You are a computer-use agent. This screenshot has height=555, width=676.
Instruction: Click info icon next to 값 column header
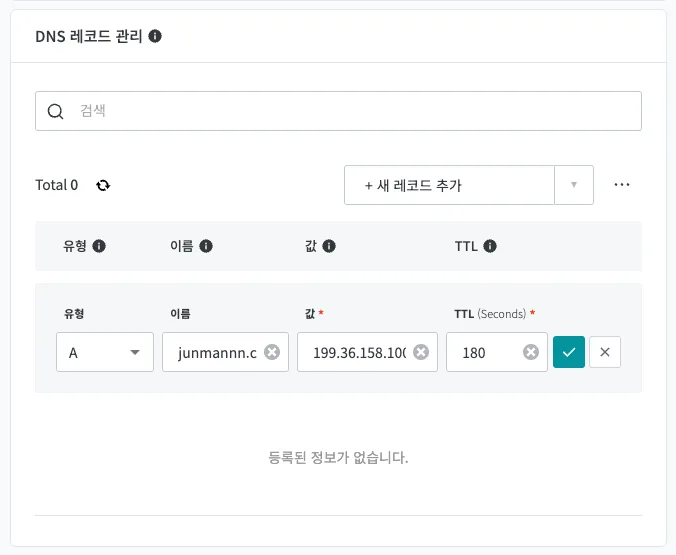click(329, 246)
